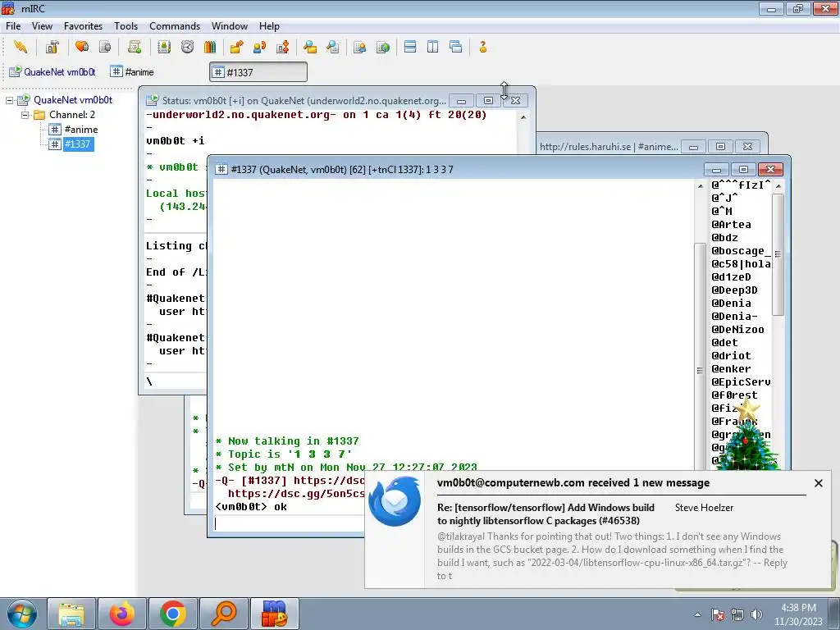This screenshot has height=630, width=840.
Task: Select nick @EpicServ in the nick list
Action: point(741,382)
